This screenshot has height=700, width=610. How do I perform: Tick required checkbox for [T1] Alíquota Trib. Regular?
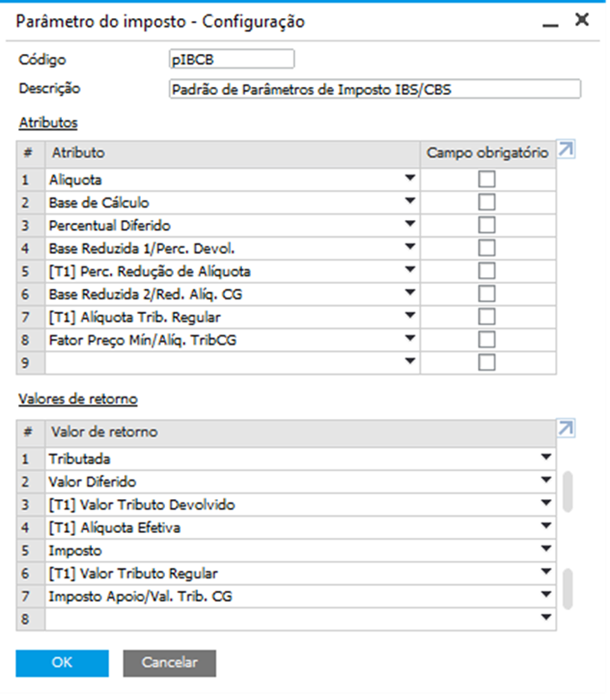[487, 316]
